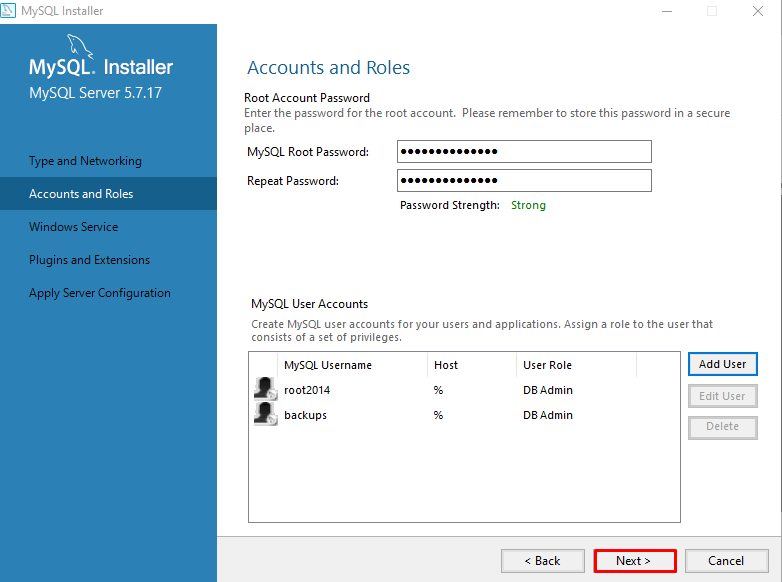
Task: Click the user icon next to root2014
Action: (x=265, y=388)
